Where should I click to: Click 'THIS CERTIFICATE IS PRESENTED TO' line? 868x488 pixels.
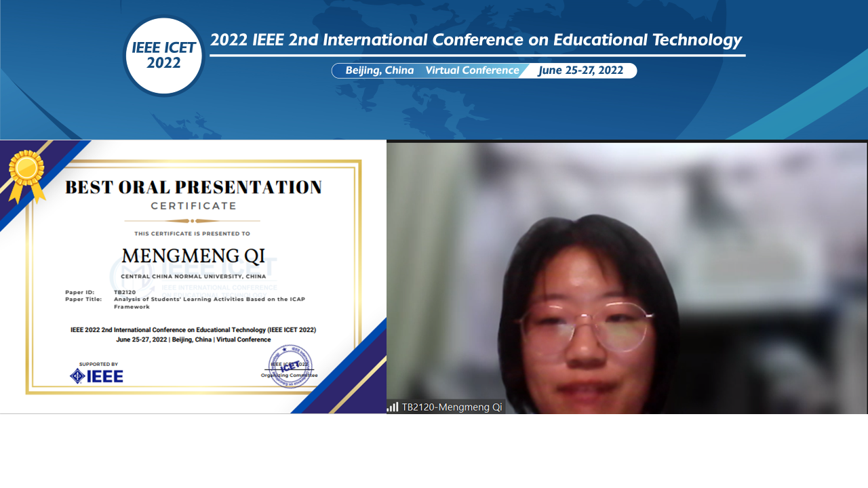(193, 233)
